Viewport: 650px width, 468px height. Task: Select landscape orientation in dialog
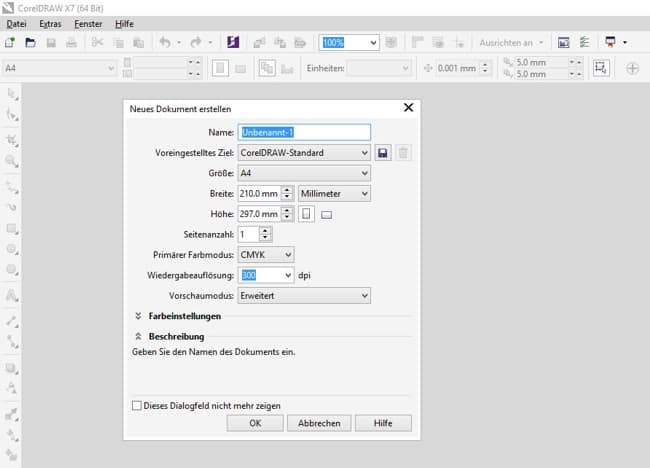327,215
